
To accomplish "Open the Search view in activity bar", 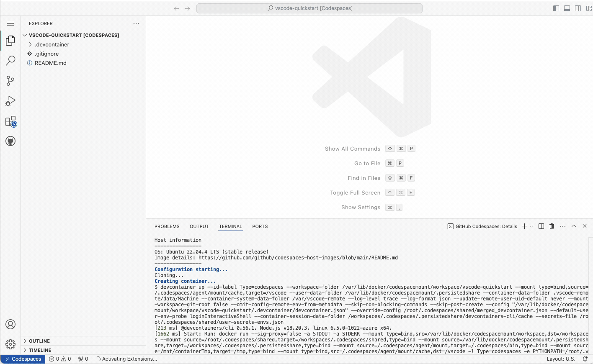I will point(10,61).
